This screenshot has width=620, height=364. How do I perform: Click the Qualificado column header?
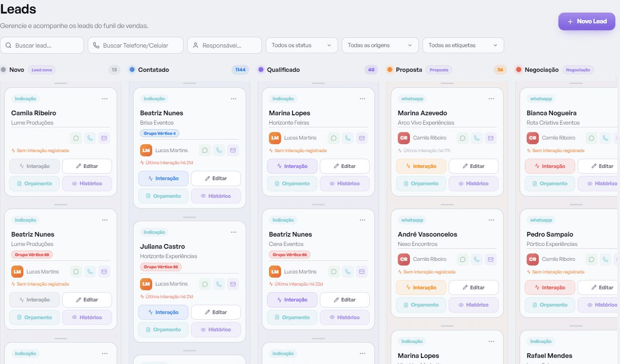tap(283, 70)
